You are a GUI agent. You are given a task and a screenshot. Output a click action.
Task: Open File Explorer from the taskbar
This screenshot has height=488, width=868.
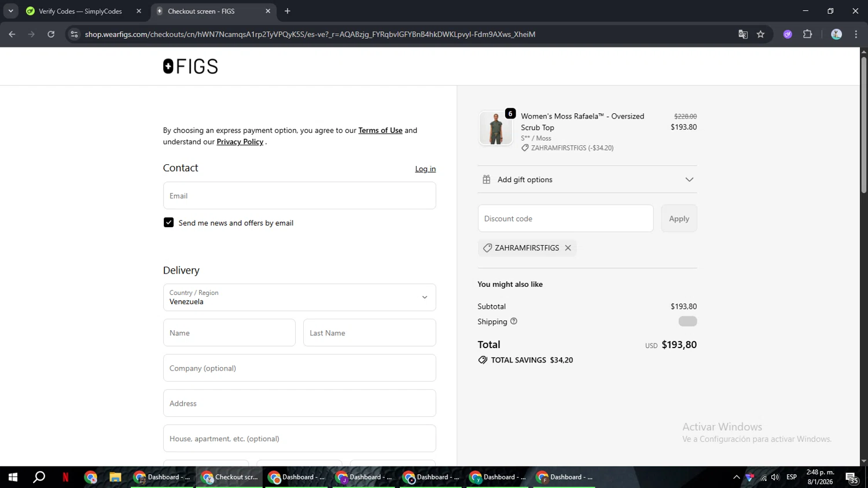pyautogui.click(x=115, y=477)
